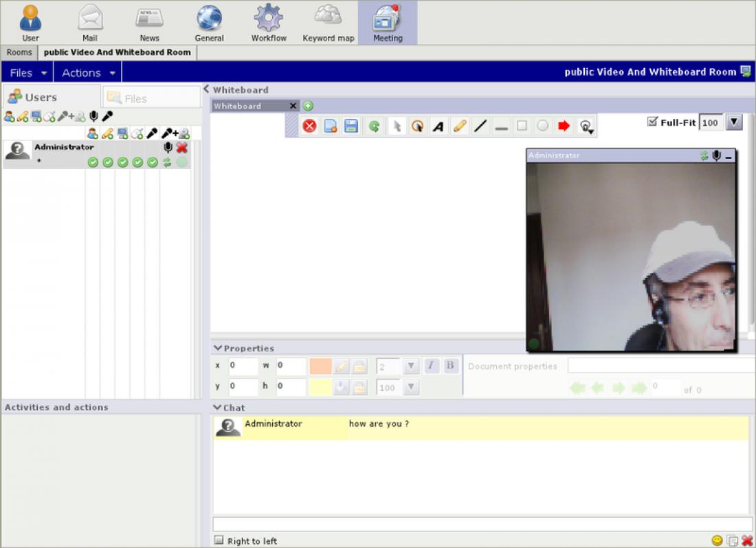The width and height of the screenshot is (756, 548).
Task: Toggle bold text in Properties panel
Action: [x=451, y=366]
